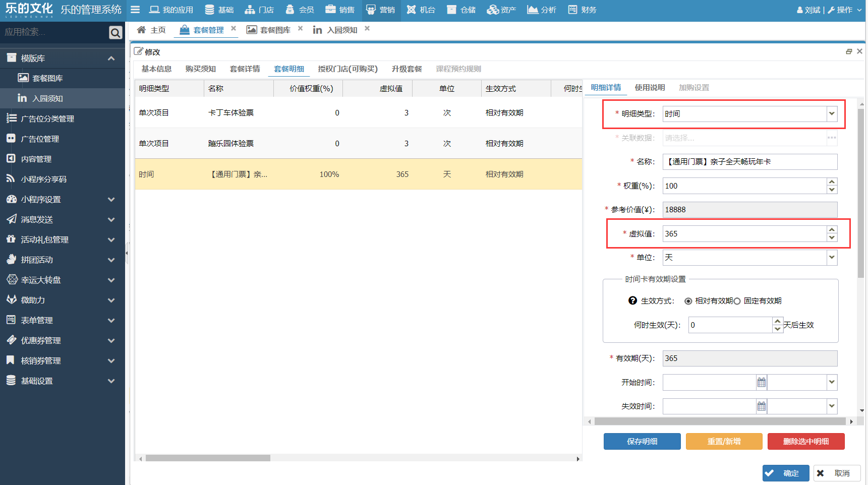Image resolution: width=868 pixels, height=485 pixels.
Task: Open the 基础 module
Action: tap(219, 10)
